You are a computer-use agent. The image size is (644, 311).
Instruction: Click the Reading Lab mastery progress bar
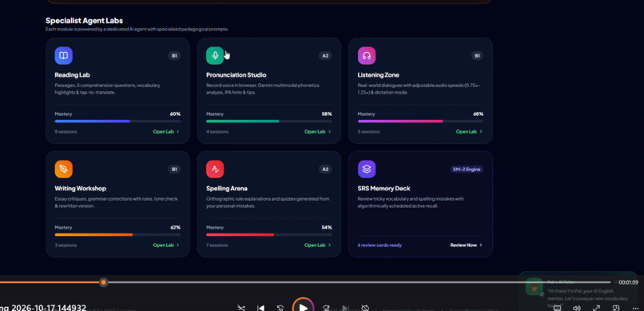117,122
